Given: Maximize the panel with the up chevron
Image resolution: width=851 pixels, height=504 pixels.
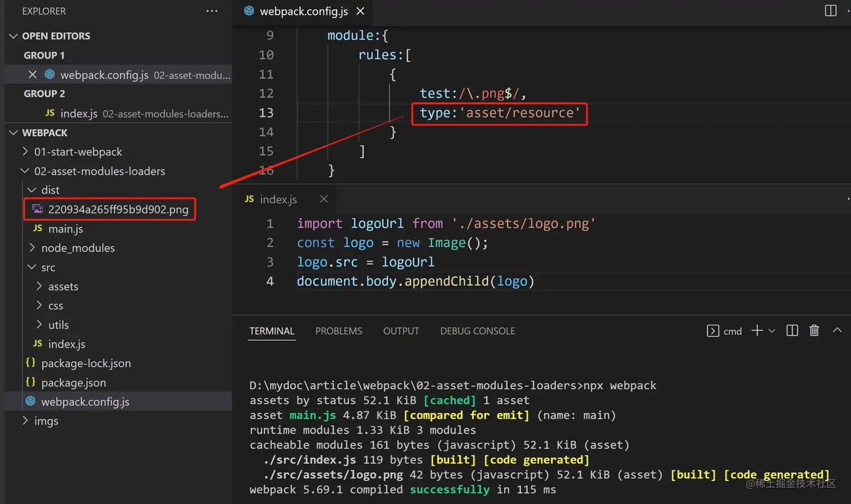Looking at the screenshot, I should coord(837,330).
